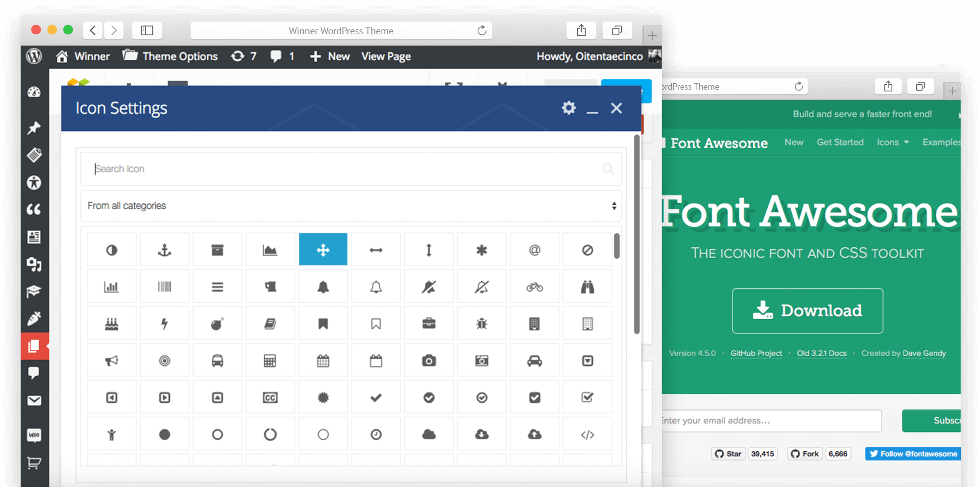Open the Icon Settings gear options

coord(568,108)
